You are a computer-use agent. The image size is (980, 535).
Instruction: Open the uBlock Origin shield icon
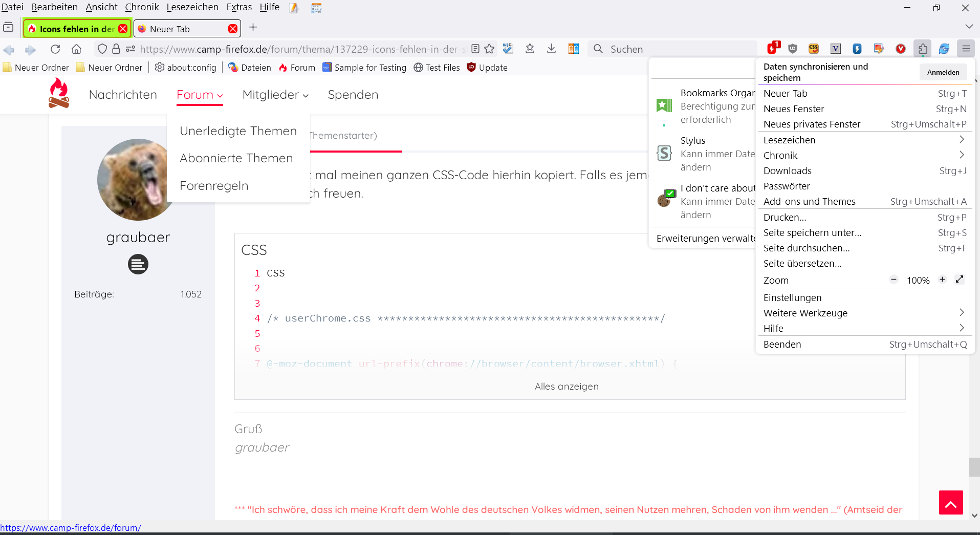point(793,49)
